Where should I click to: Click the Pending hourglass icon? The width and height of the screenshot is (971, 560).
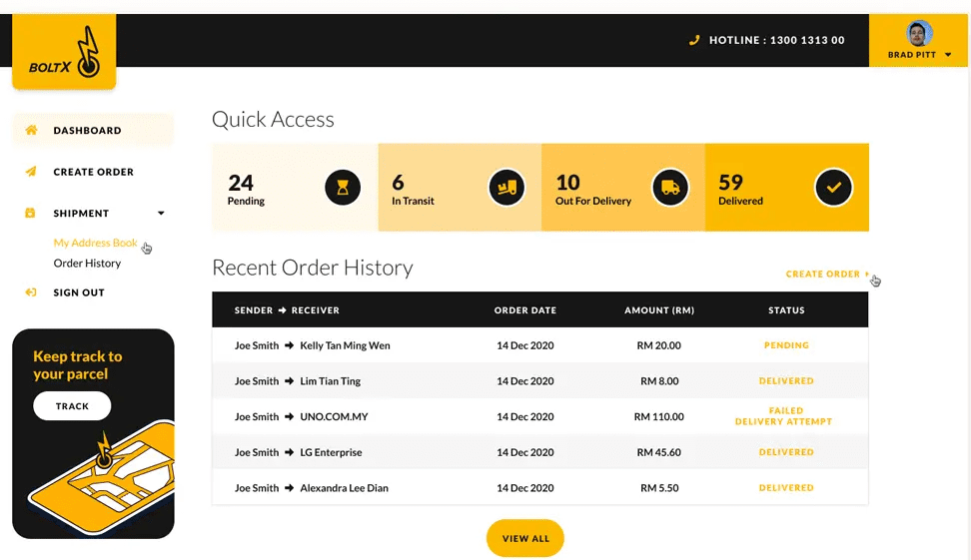click(343, 187)
